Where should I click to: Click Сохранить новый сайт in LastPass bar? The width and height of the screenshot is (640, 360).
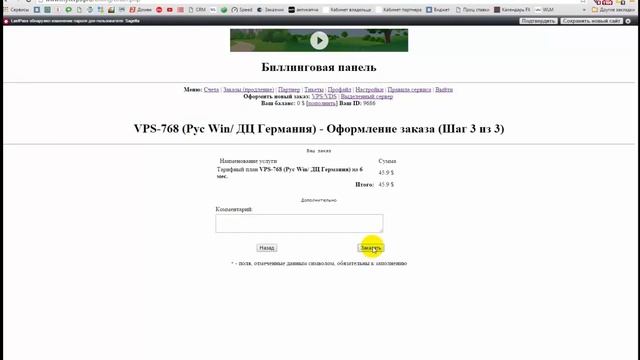[x=591, y=21]
